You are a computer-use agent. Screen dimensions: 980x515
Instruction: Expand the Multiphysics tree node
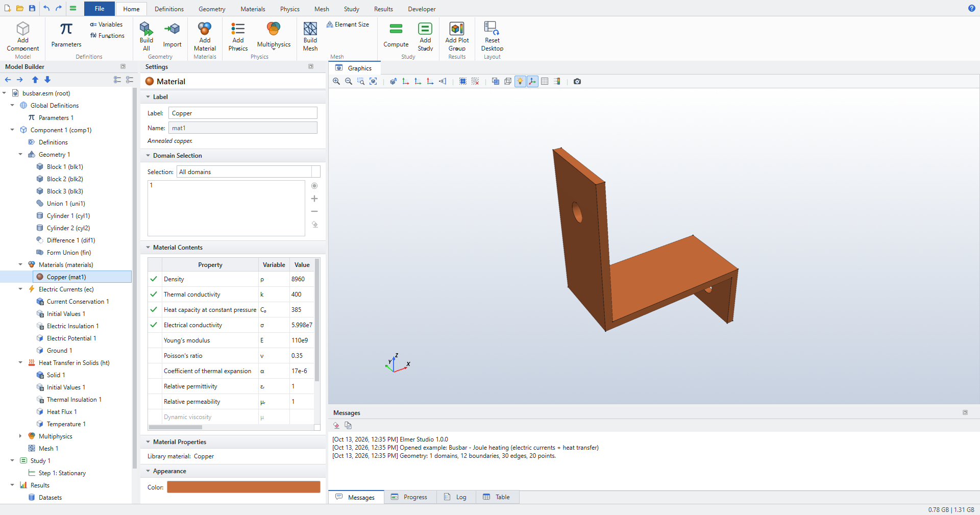pos(20,436)
